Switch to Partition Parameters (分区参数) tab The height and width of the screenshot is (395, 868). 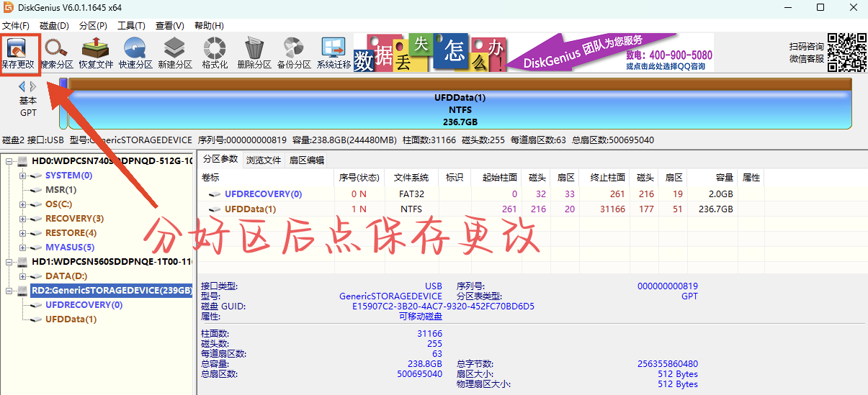coord(220,159)
